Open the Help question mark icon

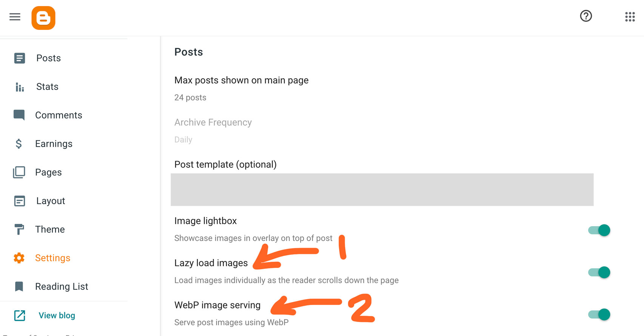pos(586,16)
